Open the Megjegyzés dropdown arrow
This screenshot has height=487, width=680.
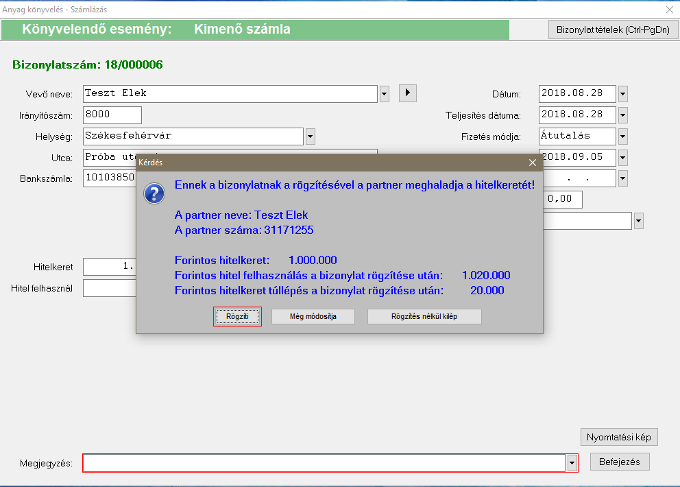click(x=571, y=463)
